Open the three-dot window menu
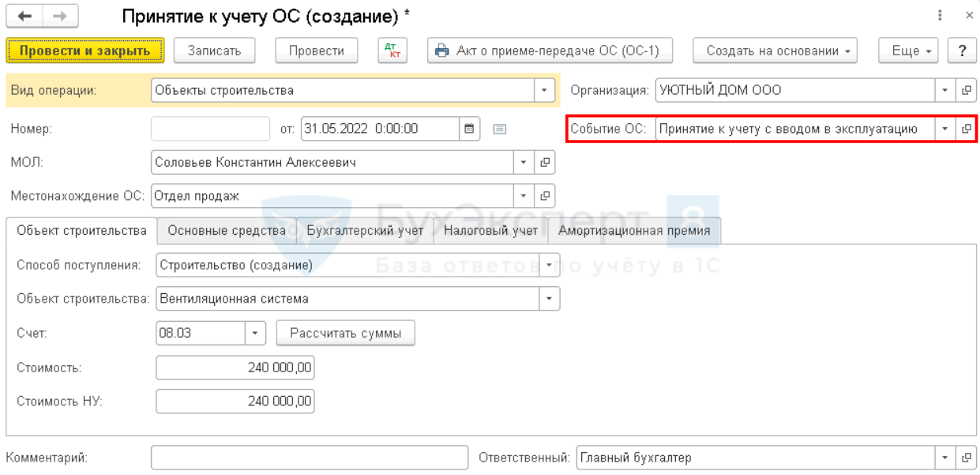Image resolution: width=980 pixels, height=475 pixels. point(940,16)
